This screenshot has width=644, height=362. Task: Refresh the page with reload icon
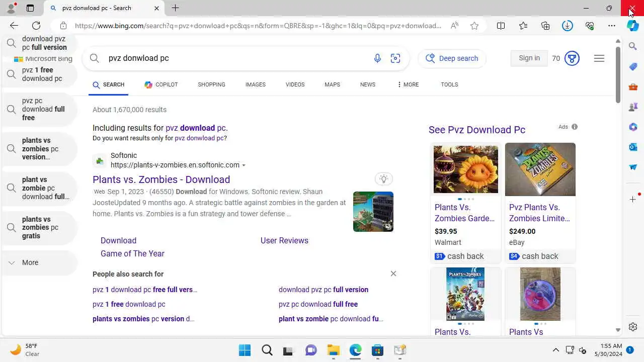tap(36, 26)
